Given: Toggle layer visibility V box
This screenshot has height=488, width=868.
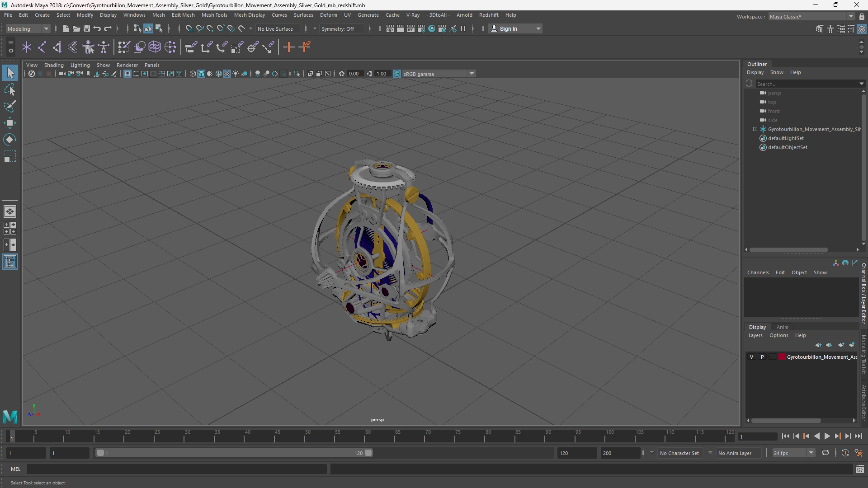Looking at the screenshot, I should pyautogui.click(x=752, y=357).
